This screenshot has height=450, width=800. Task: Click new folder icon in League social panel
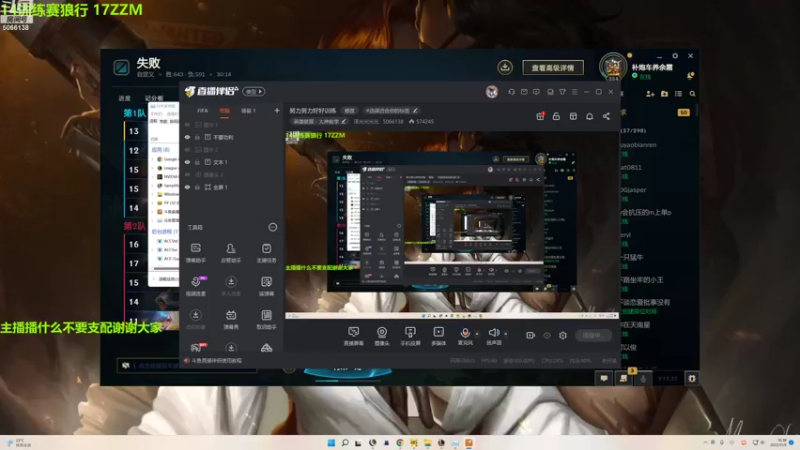pyautogui.click(x=664, y=94)
